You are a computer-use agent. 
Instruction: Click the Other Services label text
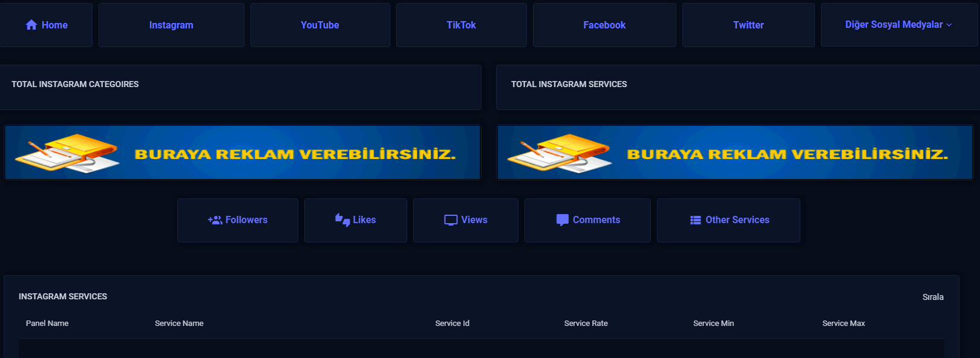737,220
